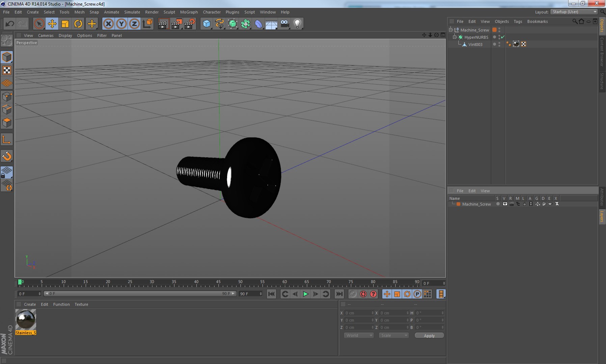This screenshot has height=364, width=606.
Task: Open viewport Cameras menu
Action: (46, 35)
